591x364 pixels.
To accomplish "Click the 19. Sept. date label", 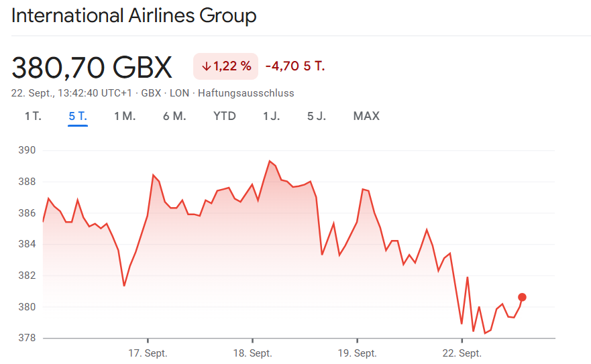I will coord(357,353).
